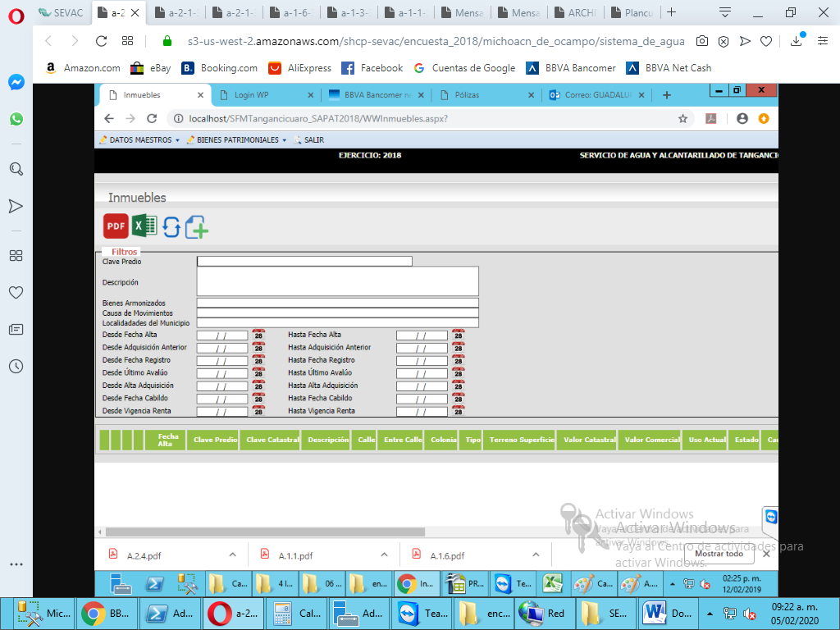Click the Clave Predio input field
This screenshot has width=840, height=630.
click(x=304, y=261)
